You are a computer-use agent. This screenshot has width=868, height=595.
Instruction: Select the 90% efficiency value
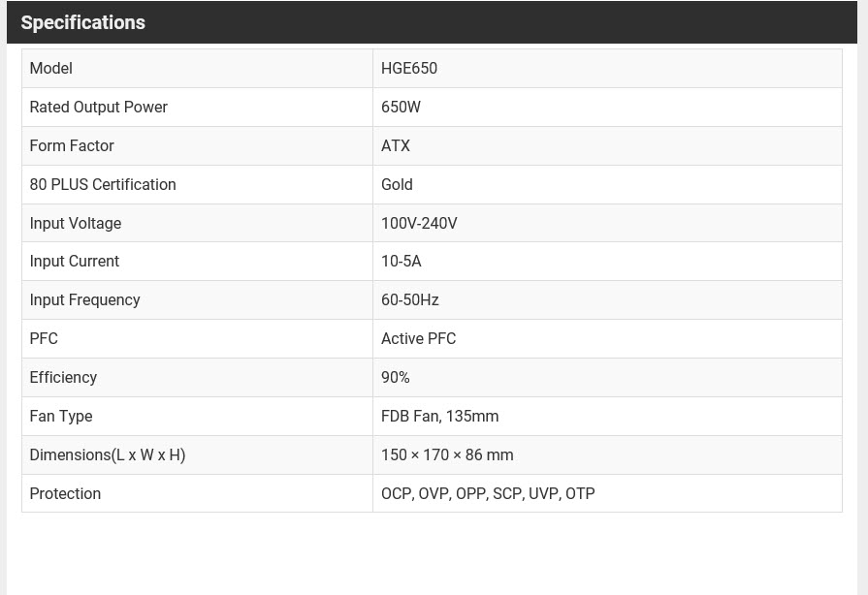(x=396, y=378)
